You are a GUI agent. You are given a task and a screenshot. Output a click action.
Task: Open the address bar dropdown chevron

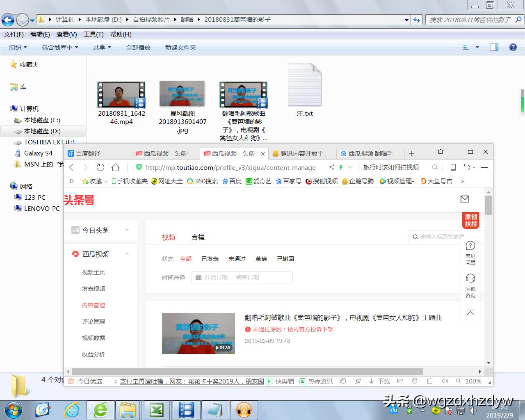(350, 167)
